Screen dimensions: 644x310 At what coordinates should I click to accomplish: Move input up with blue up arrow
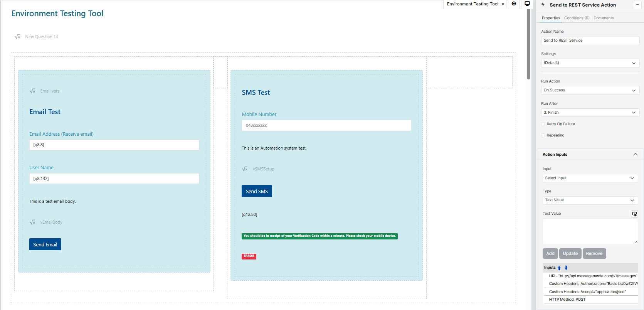559,268
